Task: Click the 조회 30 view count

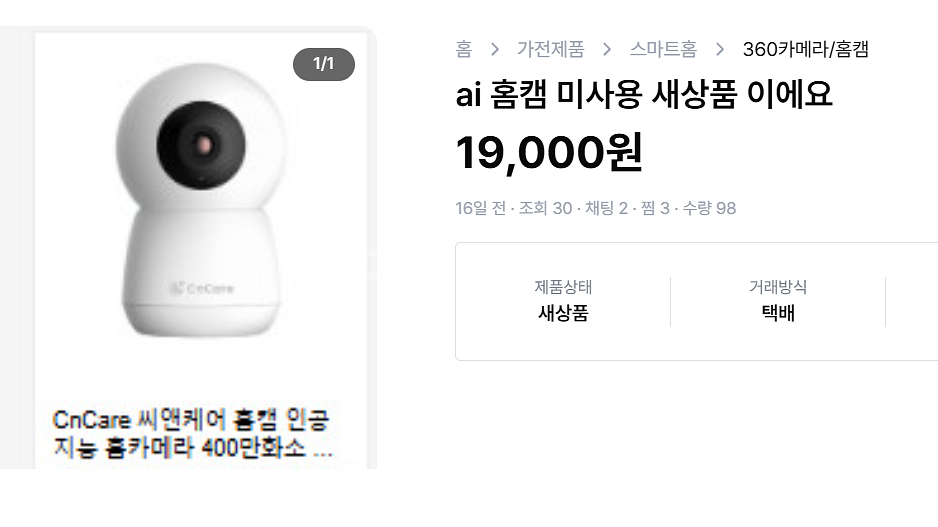Action: 546,208
